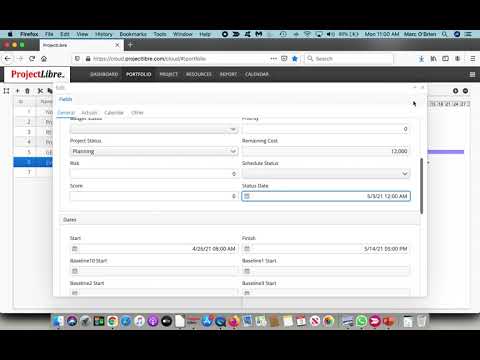Open the ProjectLibre hamburger menu icon
480x360 pixels.
(x=472, y=74)
